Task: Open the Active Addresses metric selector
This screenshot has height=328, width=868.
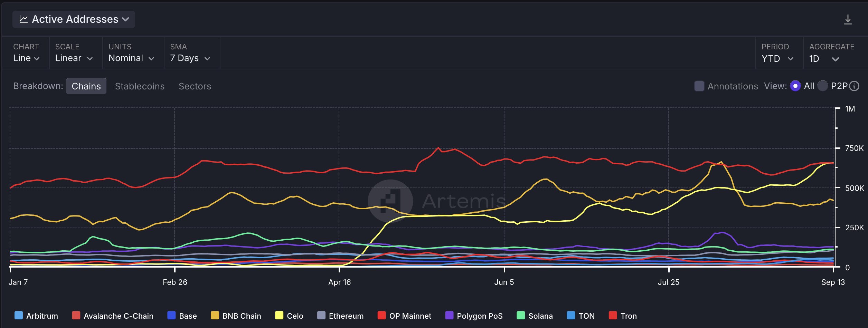Action: click(73, 19)
